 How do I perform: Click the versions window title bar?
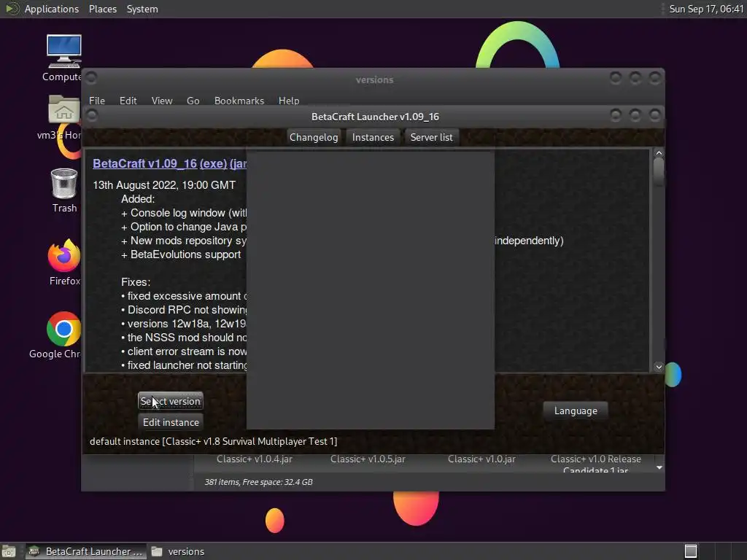(374, 79)
